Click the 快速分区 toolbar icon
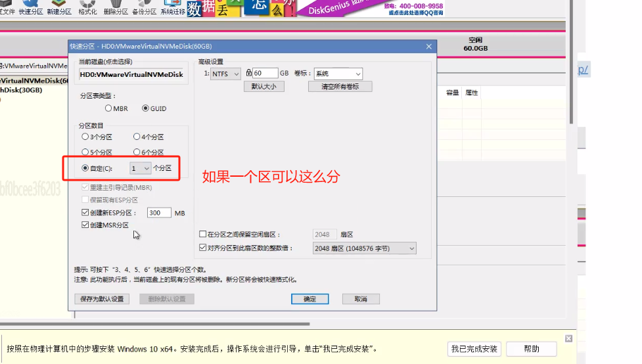 31,8
